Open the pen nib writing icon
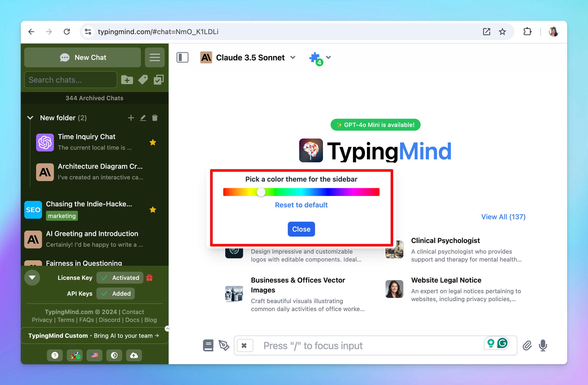The height and width of the screenshot is (385, 588). pos(224,345)
